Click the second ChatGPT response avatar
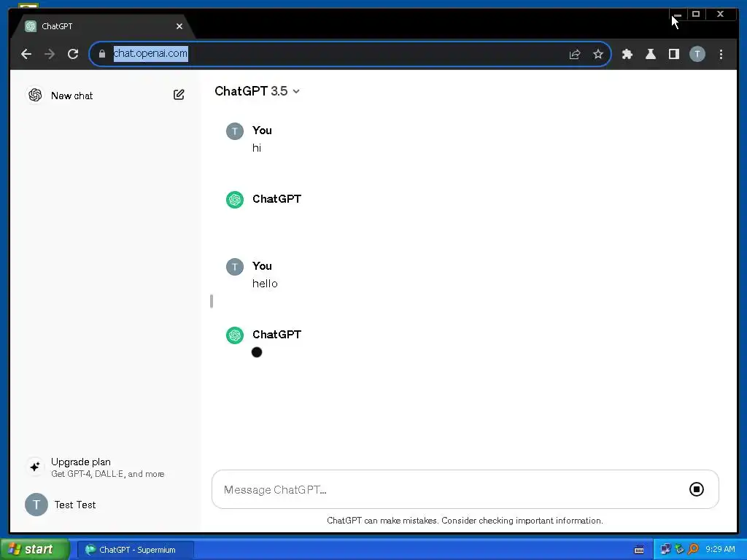The width and height of the screenshot is (747, 560). (234, 335)
